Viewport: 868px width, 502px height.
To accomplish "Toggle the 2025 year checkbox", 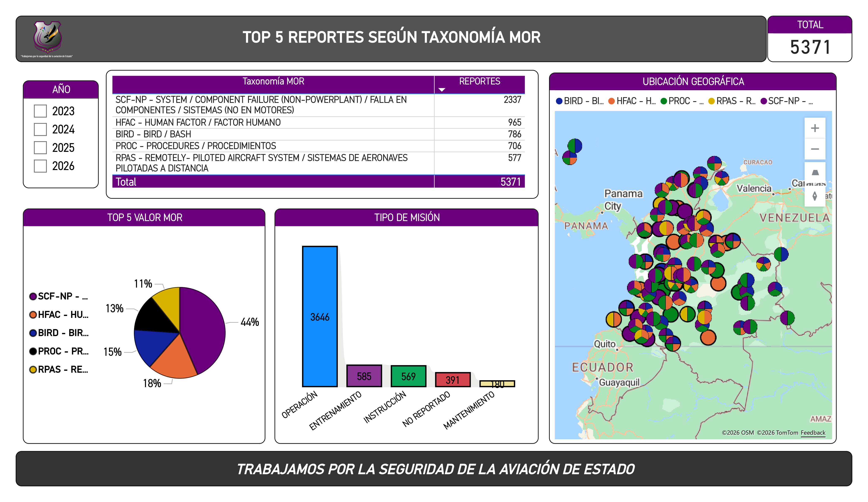I will point(40,147).
